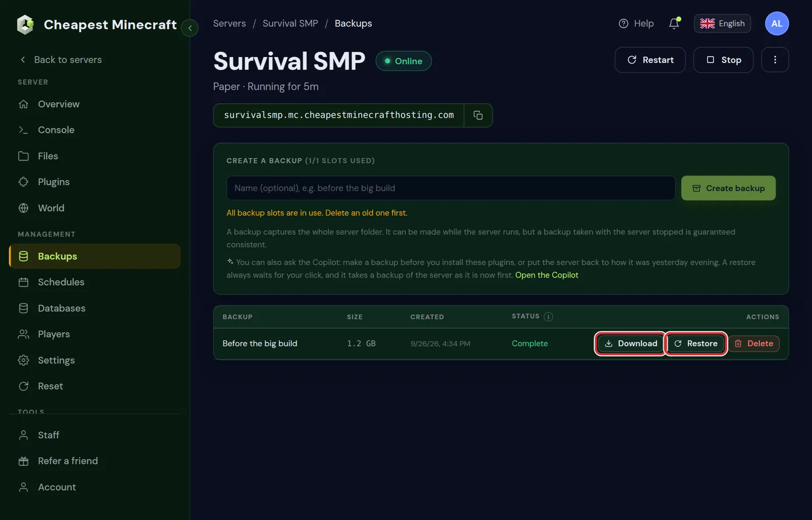Delete the Before the big build backup
Image resolution: width=812 pixels, height=520 pixels.
point(754,343)
